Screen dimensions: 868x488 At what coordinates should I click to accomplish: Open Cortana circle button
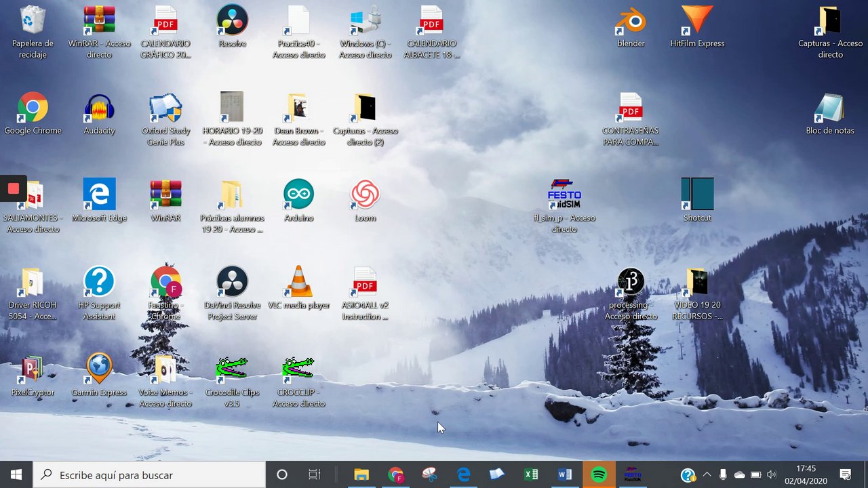coord(282,475)
